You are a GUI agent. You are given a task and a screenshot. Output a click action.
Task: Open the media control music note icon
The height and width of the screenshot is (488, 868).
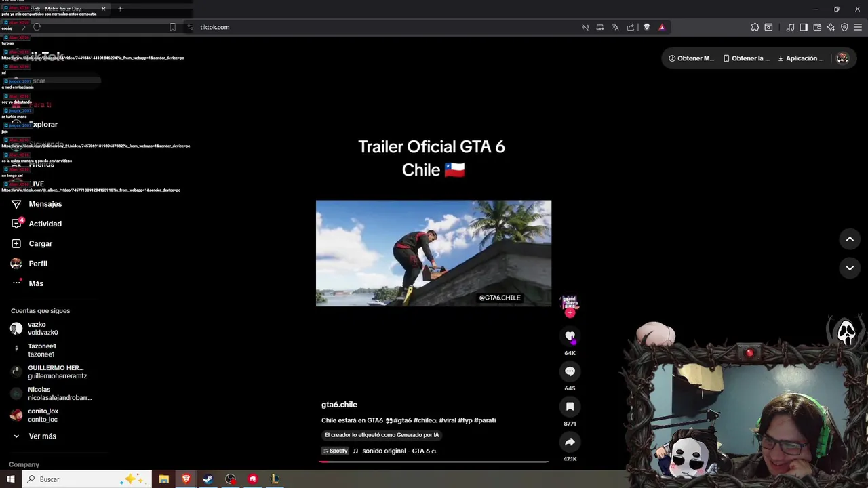pyautogui.click(x=790, y=27)
